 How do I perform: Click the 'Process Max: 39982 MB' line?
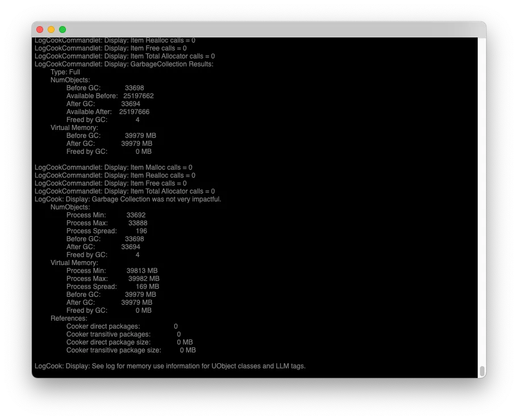(112, 279)
